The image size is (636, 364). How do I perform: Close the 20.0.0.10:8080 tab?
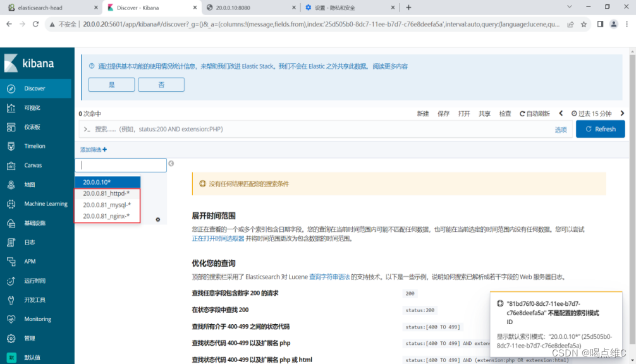[x=294, y=8]
